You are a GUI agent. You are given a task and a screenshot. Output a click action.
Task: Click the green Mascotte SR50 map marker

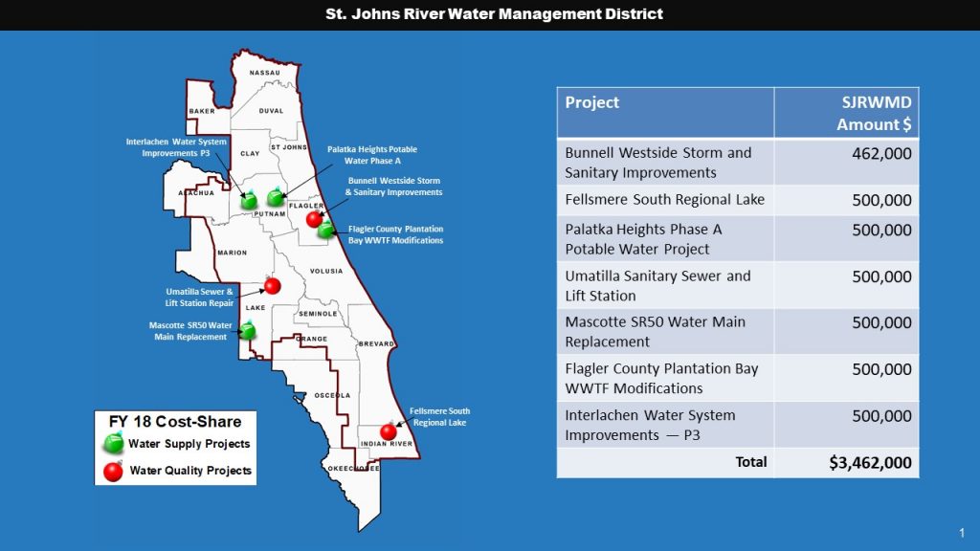pyautogui.click(x=248, y=330)
